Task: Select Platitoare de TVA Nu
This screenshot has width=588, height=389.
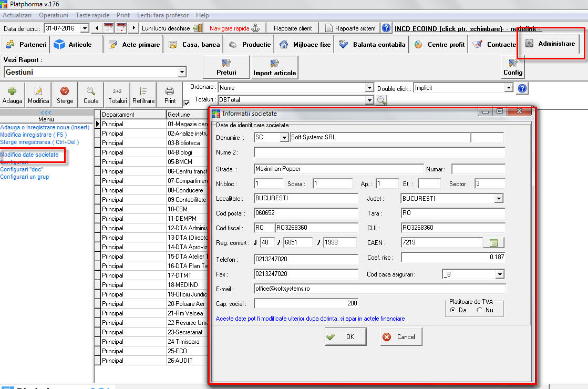Action: pyautogui.click(x=479, y=310)
